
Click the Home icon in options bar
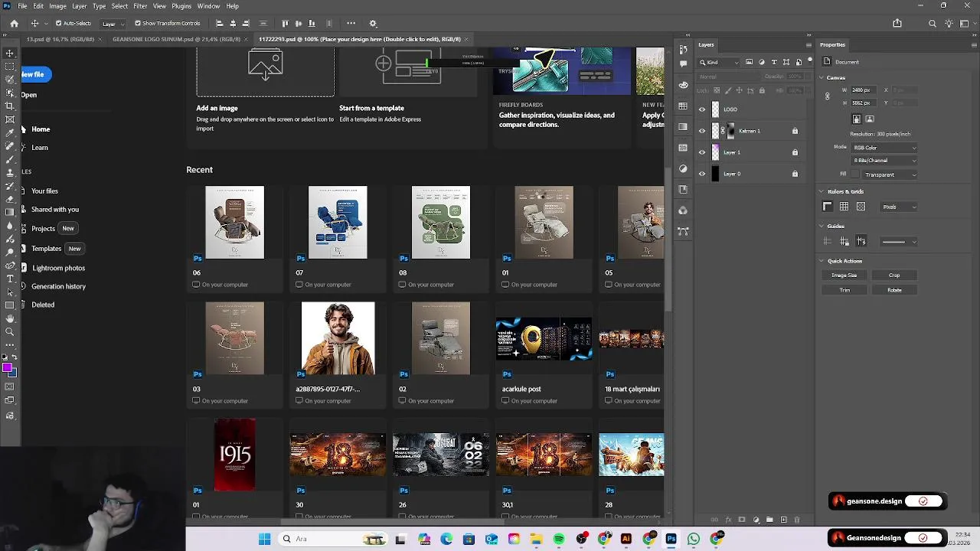(x=14, y=24)
